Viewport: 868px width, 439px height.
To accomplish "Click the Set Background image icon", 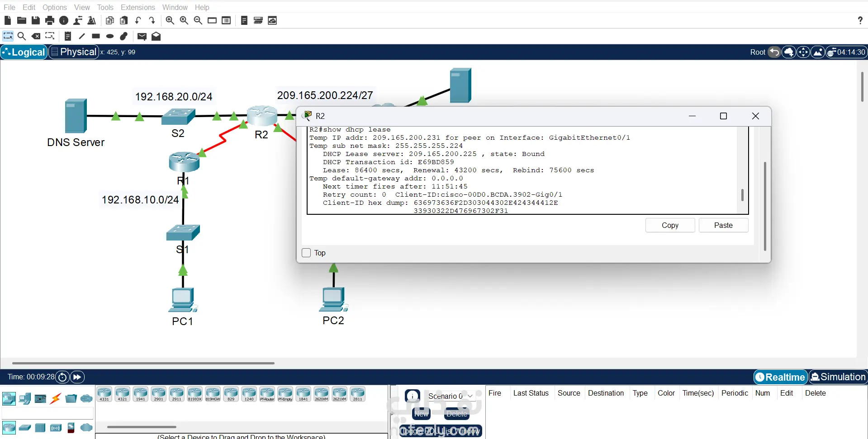I will [818, 52].
